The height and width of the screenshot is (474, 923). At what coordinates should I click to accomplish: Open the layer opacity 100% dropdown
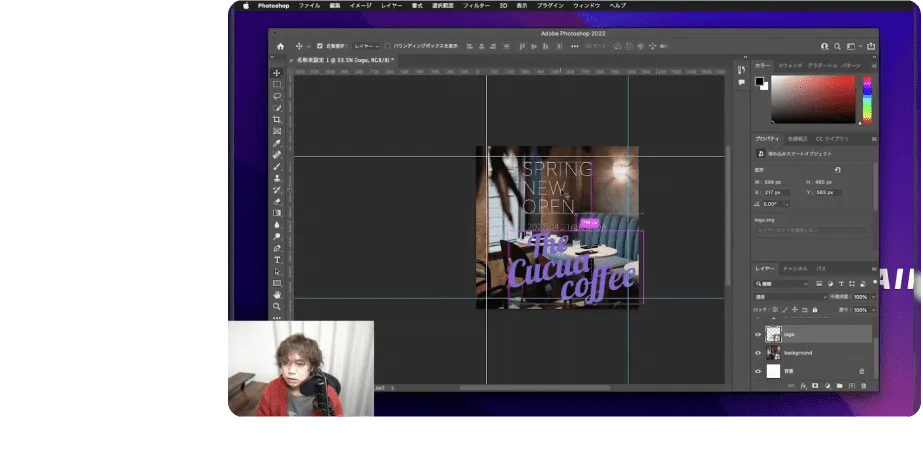872,297
